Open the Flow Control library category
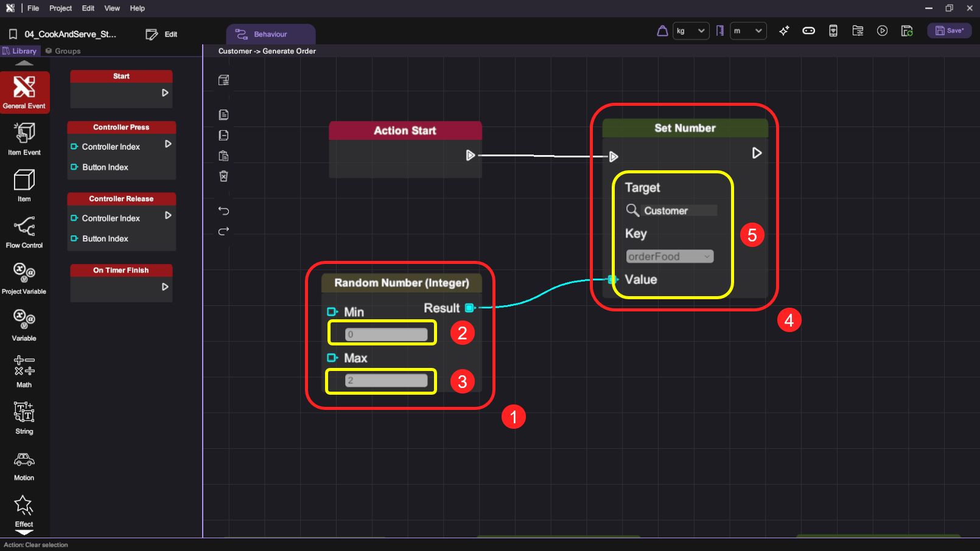 24,233
